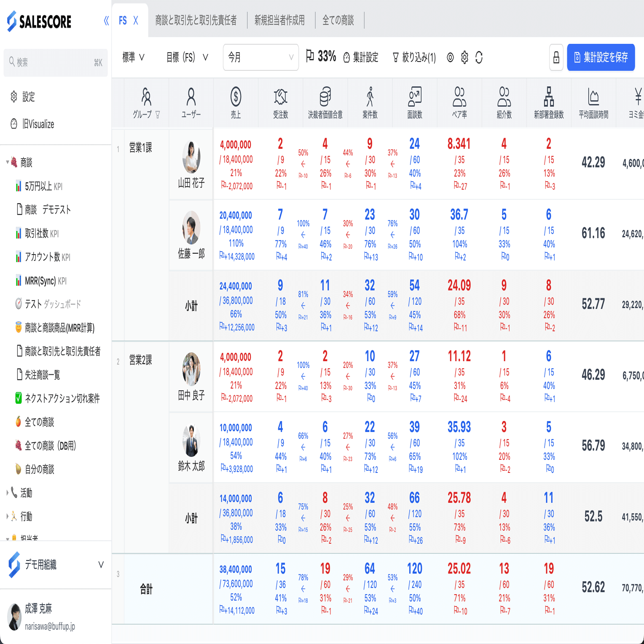This screenshot has width=644, height=644.
Task: Click 山田 花子's avatar photo
Action: (x=191, y=157)
